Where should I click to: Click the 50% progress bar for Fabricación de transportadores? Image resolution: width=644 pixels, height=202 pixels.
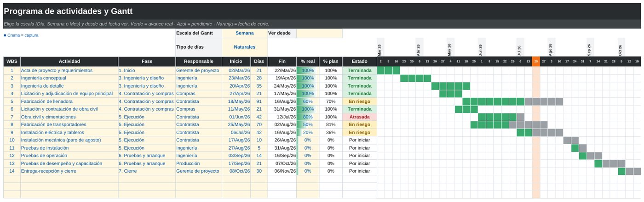308,124
